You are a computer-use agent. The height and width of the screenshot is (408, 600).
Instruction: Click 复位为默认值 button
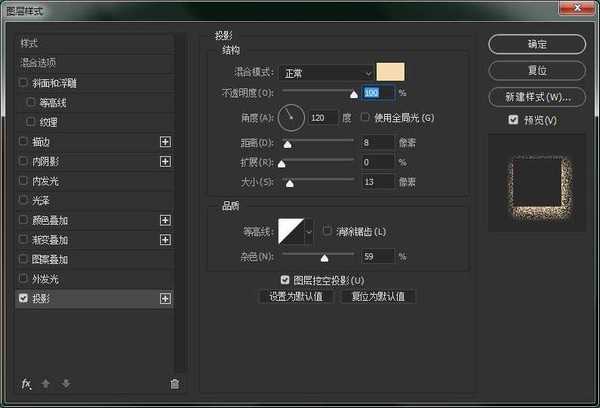tap(378, 297)
